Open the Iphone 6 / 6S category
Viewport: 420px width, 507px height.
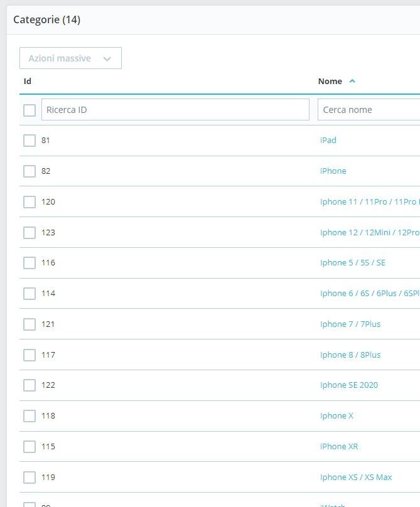tap(370, 293)
